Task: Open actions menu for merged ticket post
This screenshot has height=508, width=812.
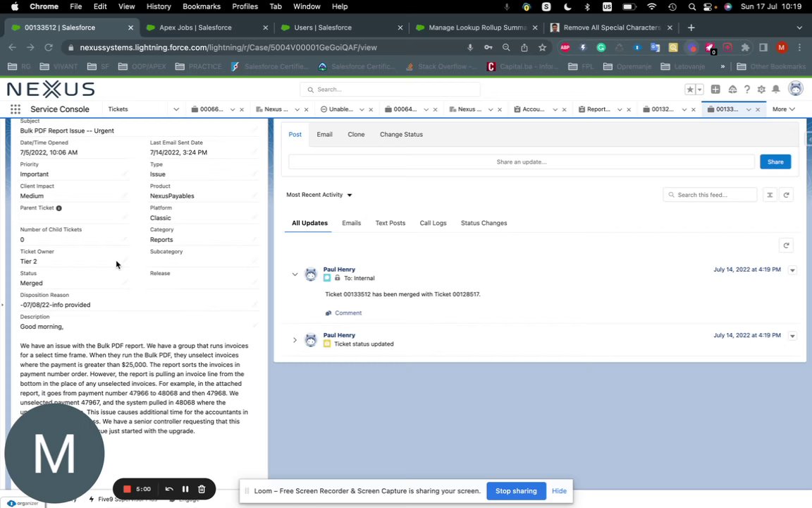Action: coord(792,270)
